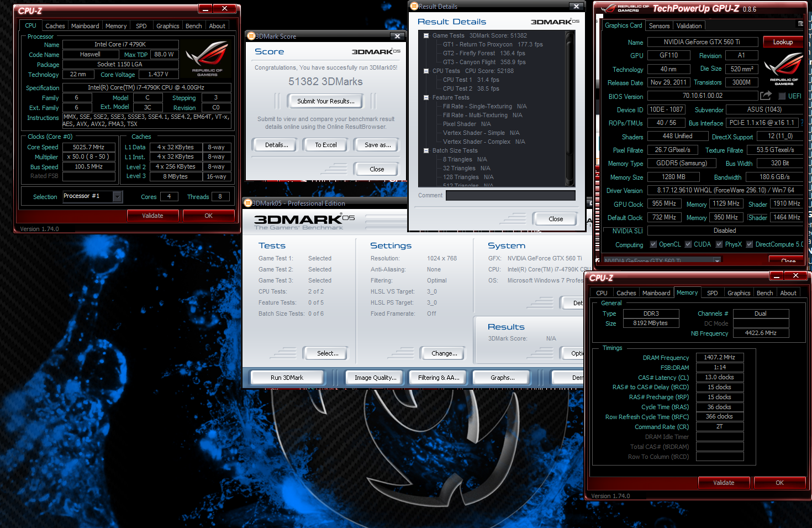Screen dimensions: 812x528
Task: Click Submit Your Results button
Action: click(x=326, y=101)
